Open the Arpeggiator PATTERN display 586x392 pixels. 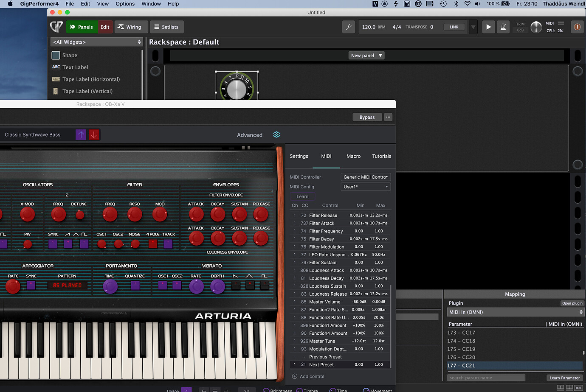tap(67, 286)
